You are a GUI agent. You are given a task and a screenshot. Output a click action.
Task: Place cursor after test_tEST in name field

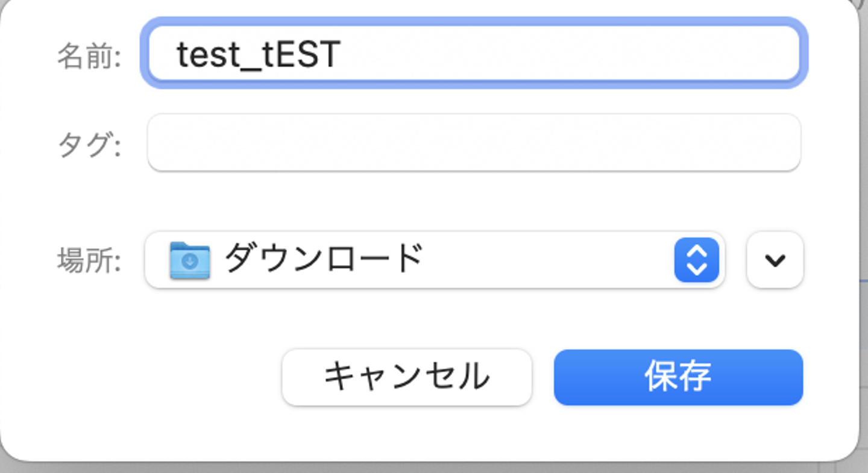[x=344, y=55]
